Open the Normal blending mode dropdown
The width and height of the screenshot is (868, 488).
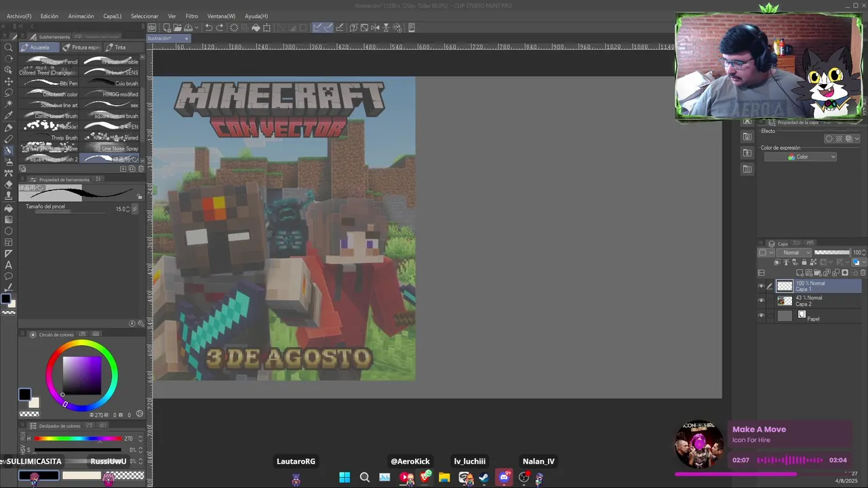tap(795, 252)
